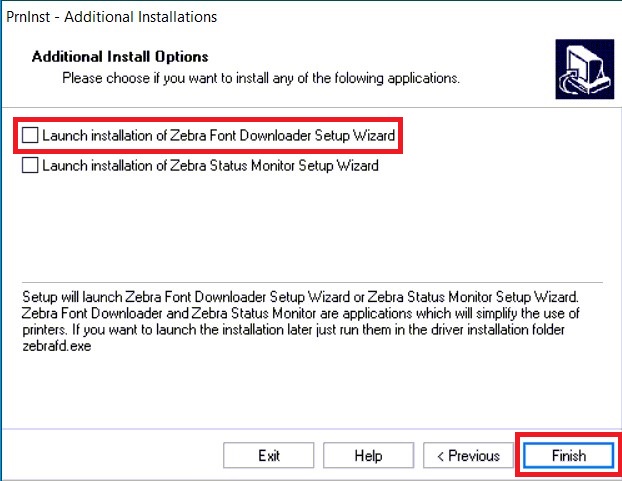Click the 'zebrafd.exe' text
622x481 pixels.
point(57,346)
